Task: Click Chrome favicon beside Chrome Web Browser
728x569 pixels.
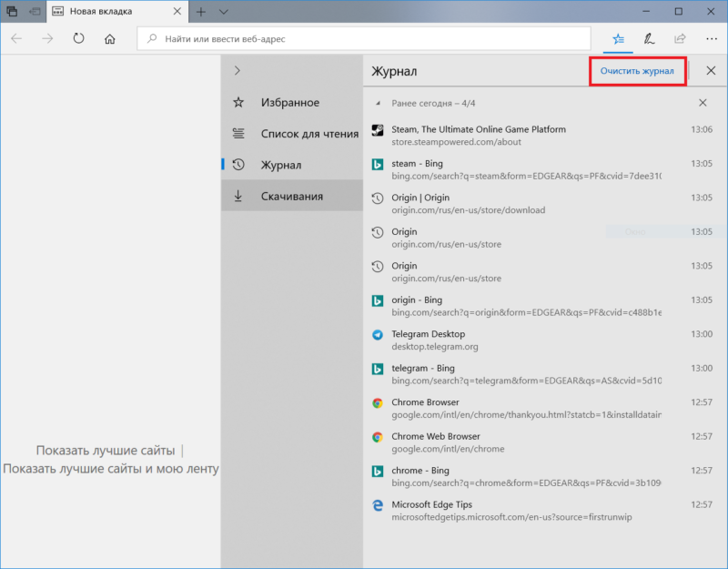Action: point(378,437)
